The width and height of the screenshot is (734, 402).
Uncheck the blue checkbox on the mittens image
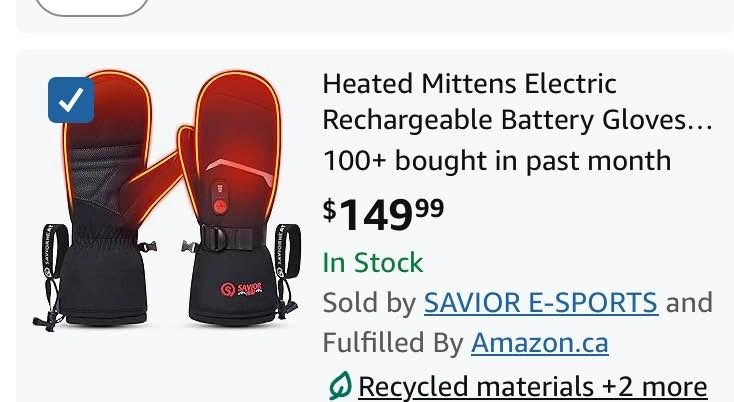71,100
